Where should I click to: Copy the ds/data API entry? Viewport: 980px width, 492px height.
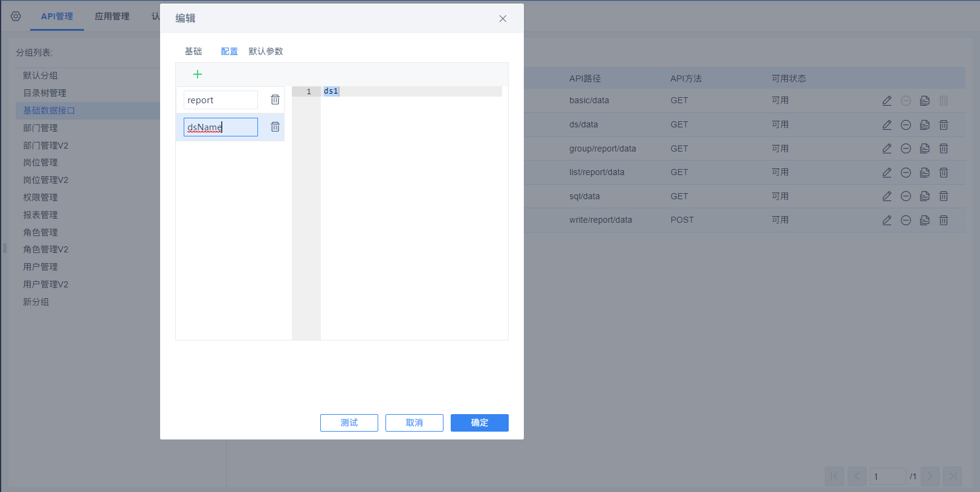tap(924, 125)
